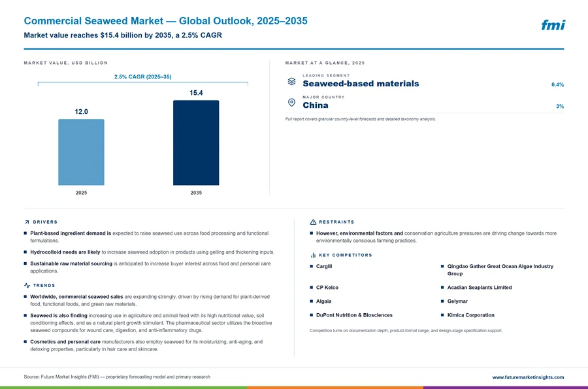Click the Source: Future Market Insights footer
The width and height of the screenshot is (588, 389).
point(117,377)
